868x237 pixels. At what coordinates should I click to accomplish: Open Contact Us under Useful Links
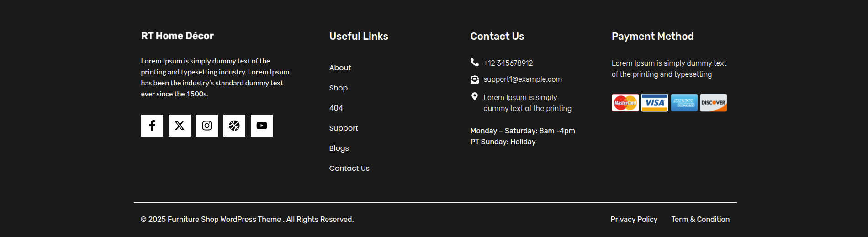coord(349,168)
